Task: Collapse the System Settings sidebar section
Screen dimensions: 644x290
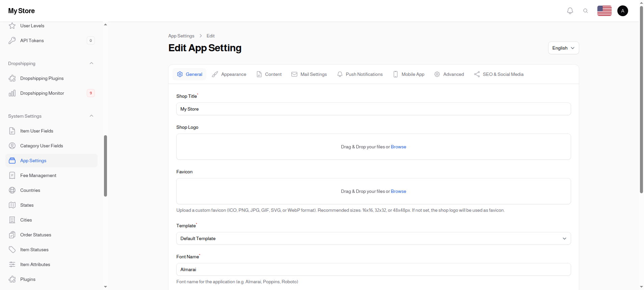Action: tap(91, 116)
